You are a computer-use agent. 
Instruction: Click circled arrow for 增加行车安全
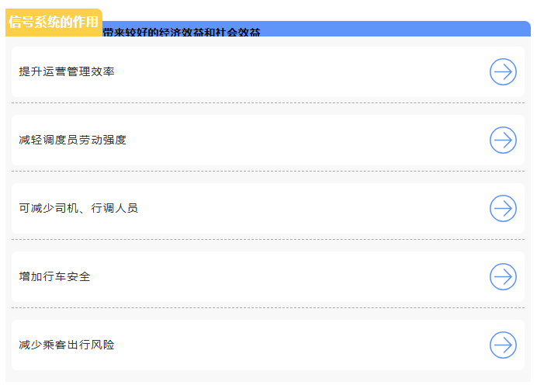coord(503,276)
